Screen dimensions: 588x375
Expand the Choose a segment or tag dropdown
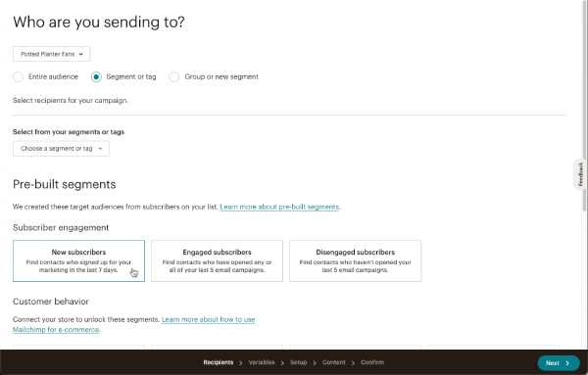tap(61, 149)
